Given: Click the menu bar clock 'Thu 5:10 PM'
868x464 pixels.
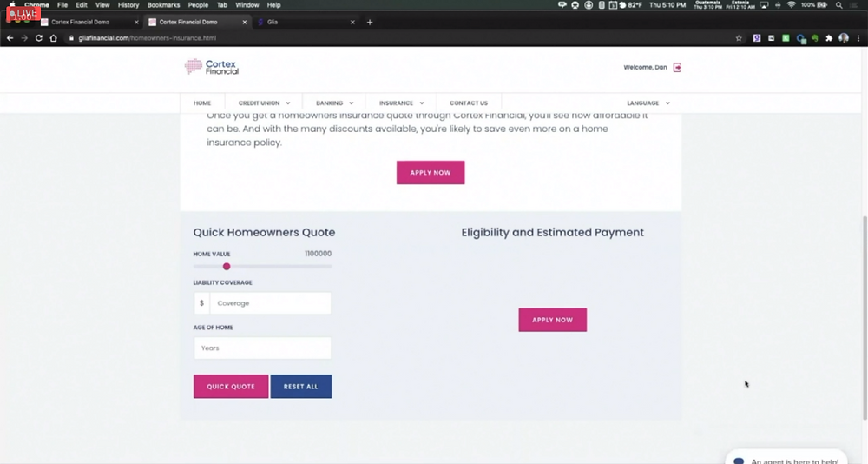Looking at the screenshot, I should pyautogui.click(x=667, y=5).
